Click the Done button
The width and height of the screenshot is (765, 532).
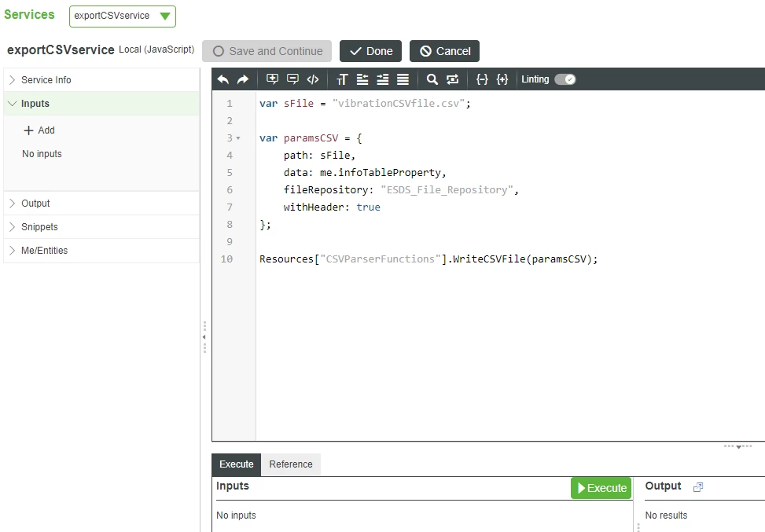370,50
